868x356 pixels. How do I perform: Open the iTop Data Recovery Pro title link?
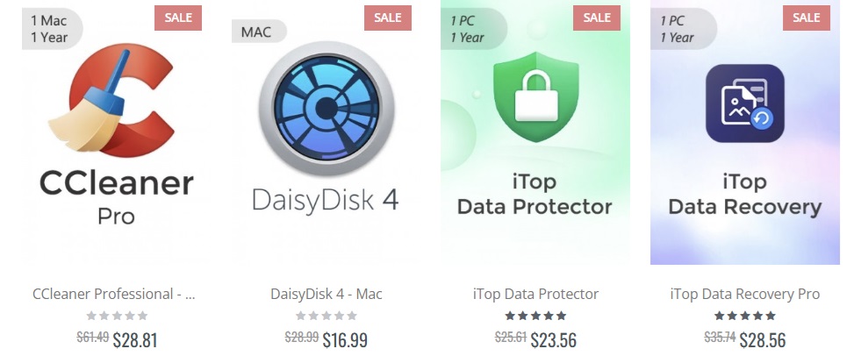(x=744, y=294)
